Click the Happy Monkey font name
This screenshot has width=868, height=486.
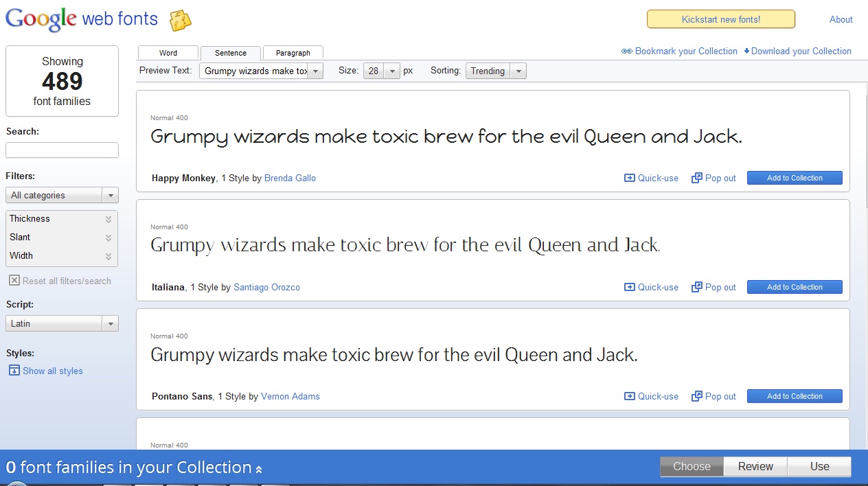pyautogui.click(x=183, y=178)
